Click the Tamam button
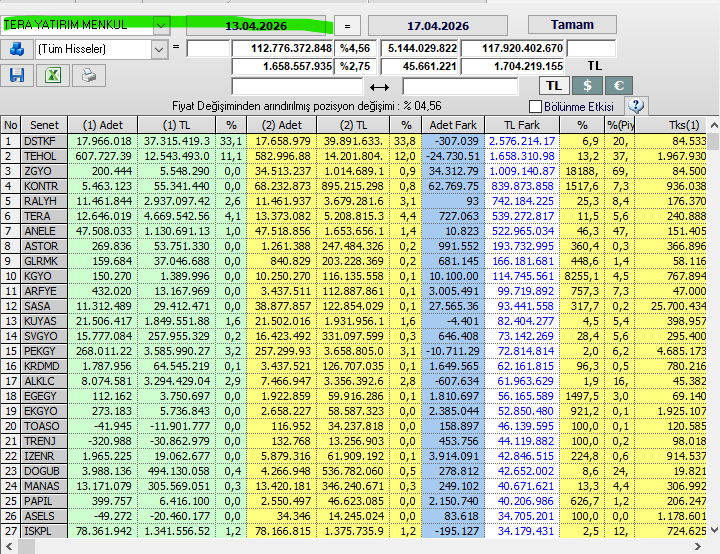The width and height of the screenshot is (720, 554). (x=572, y=25)
